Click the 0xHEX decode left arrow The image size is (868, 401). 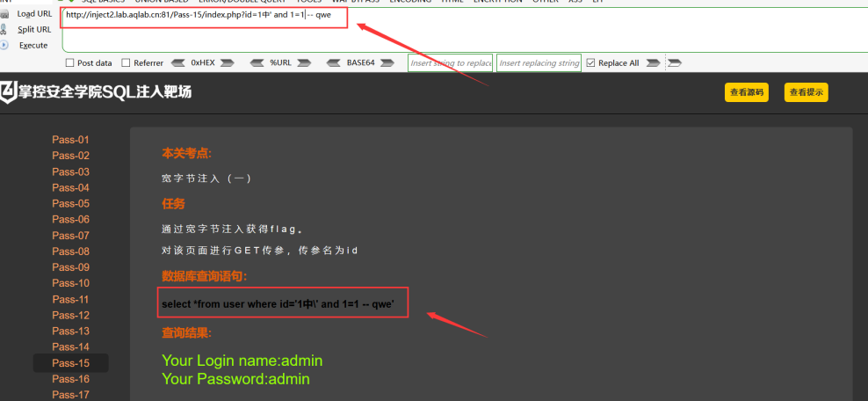[177, 63]
